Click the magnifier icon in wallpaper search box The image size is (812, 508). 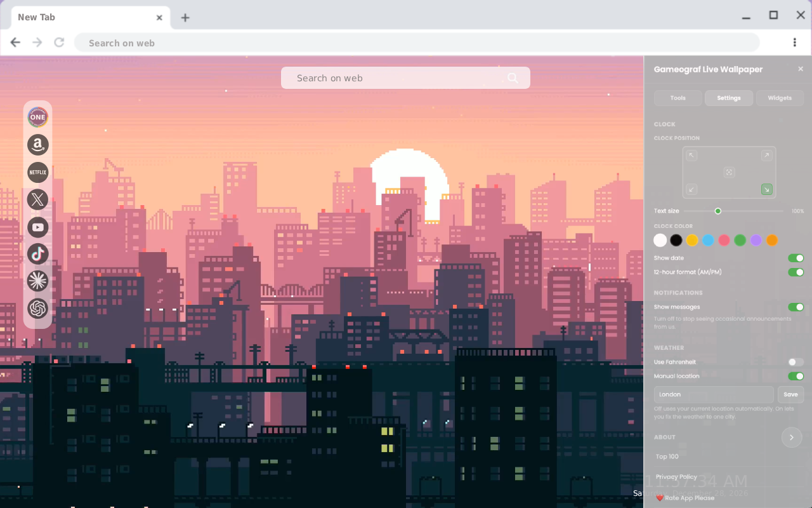[x=513, y=78]
